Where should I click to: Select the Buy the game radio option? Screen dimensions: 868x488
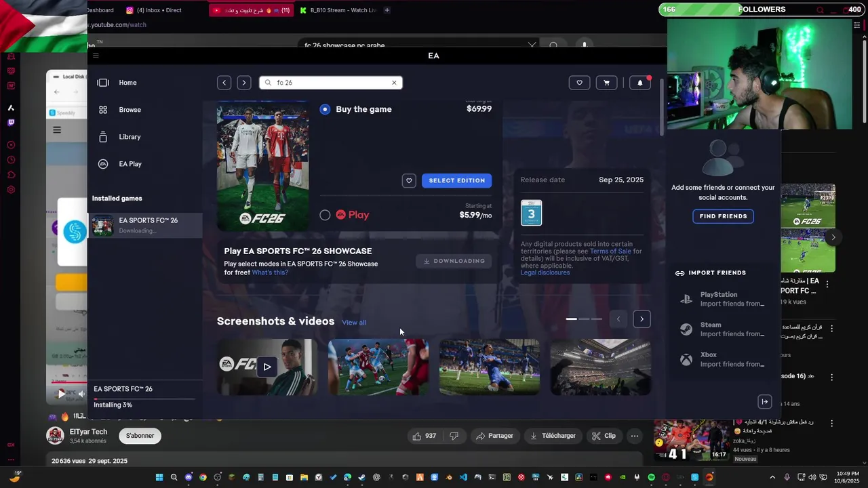point(325,109)
